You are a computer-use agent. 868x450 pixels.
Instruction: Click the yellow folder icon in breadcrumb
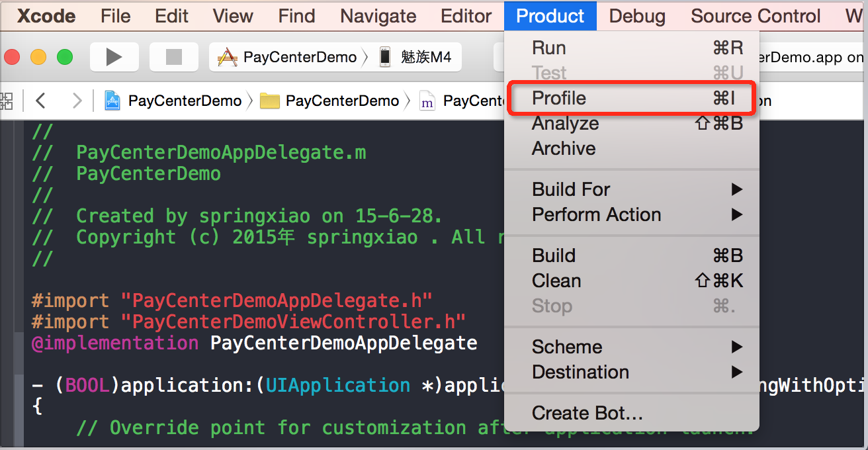tap(270, 101)
